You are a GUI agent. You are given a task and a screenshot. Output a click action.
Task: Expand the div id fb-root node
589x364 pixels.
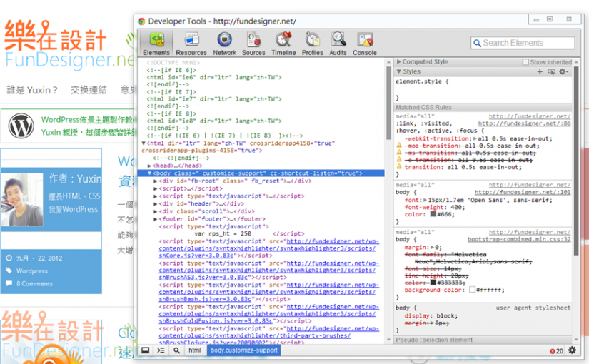[x=155, y=181]
